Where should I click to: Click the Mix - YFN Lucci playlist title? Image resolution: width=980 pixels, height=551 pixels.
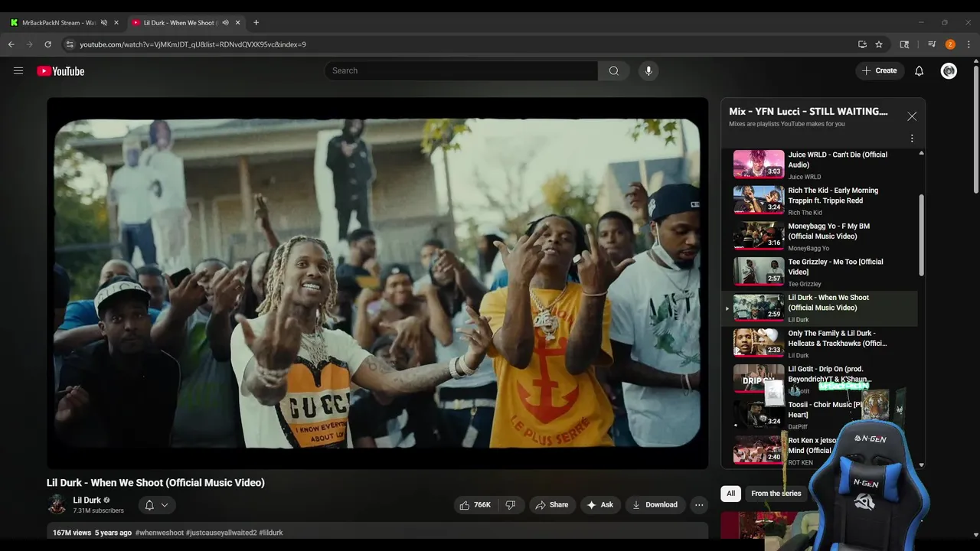[x=808, y=112]
